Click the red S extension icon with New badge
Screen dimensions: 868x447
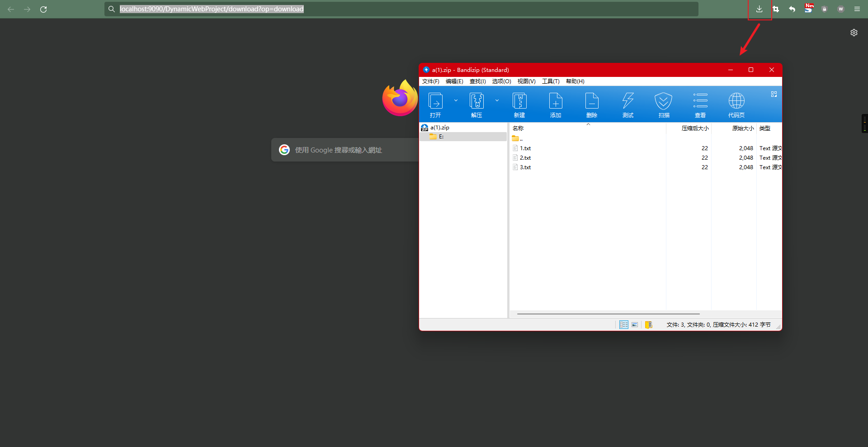coord(809,9)
